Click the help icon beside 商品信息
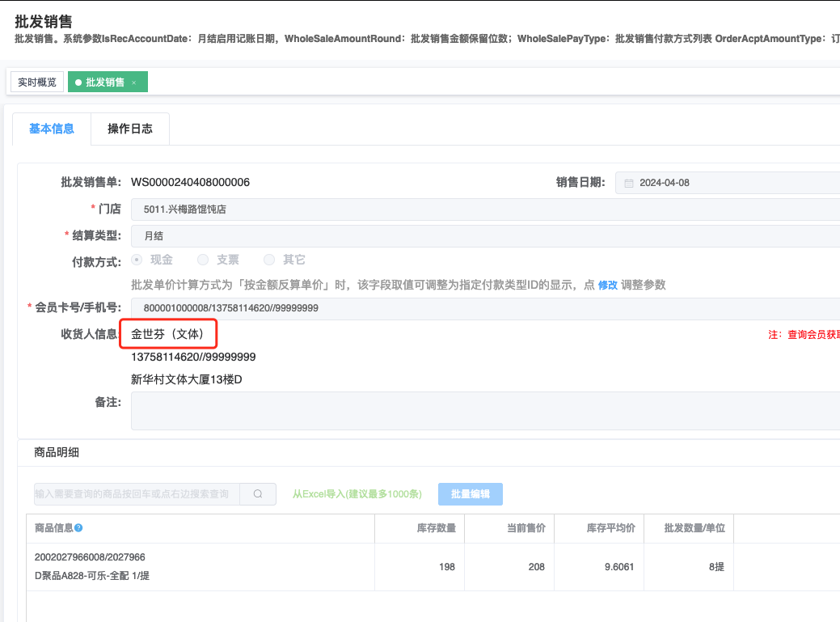 (x=78, y=528)
